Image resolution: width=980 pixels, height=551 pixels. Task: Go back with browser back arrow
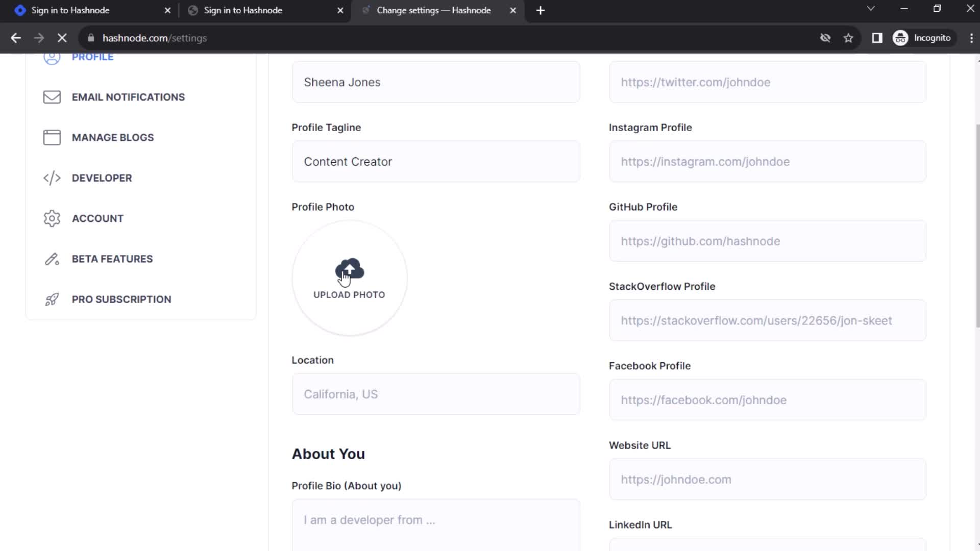coord(16,38)
